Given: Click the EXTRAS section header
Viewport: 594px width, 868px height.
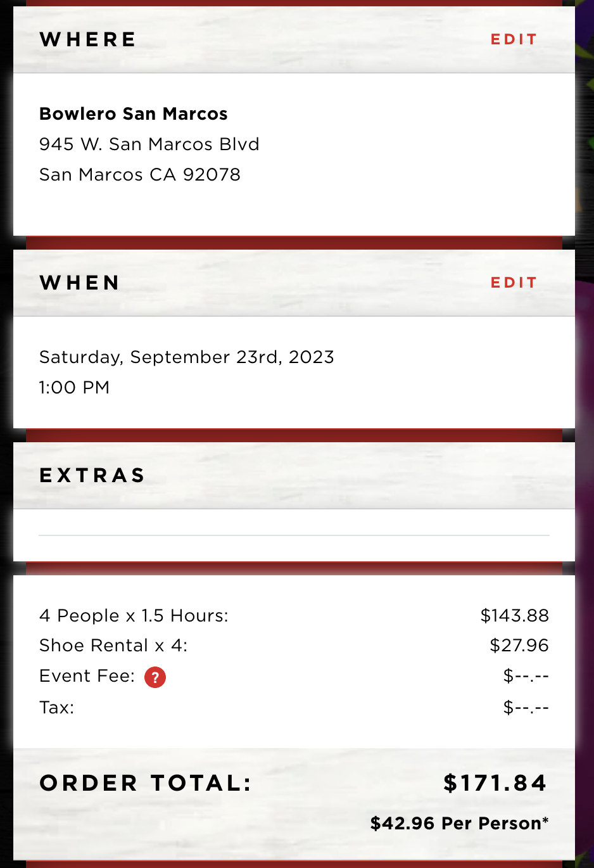Looking at the screenshot, I should [x=92, y=475].
